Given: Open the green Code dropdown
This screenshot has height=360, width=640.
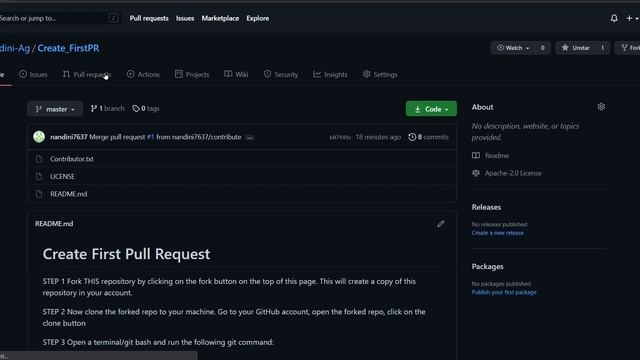Looking at the screenshot, I should [431, 109].
